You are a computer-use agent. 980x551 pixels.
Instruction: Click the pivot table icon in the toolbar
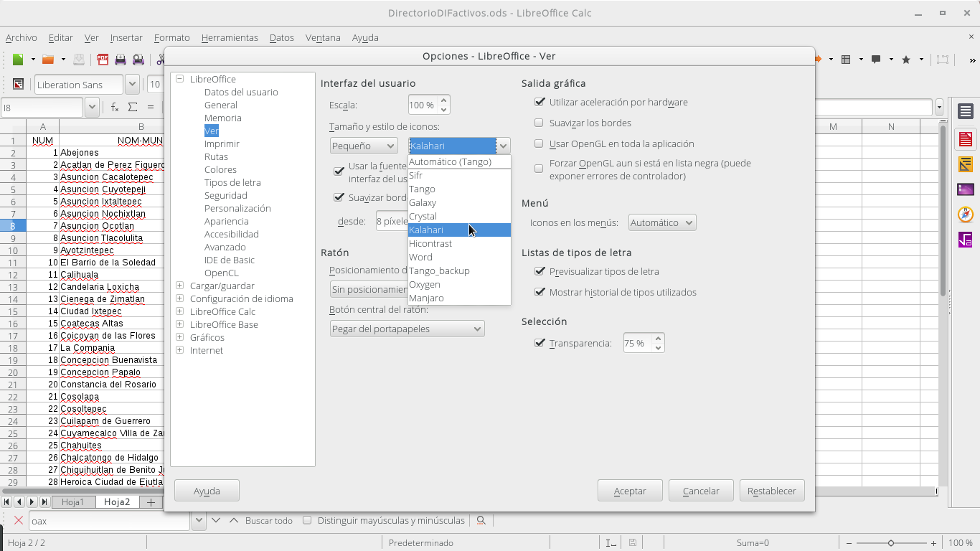point(846,60)
